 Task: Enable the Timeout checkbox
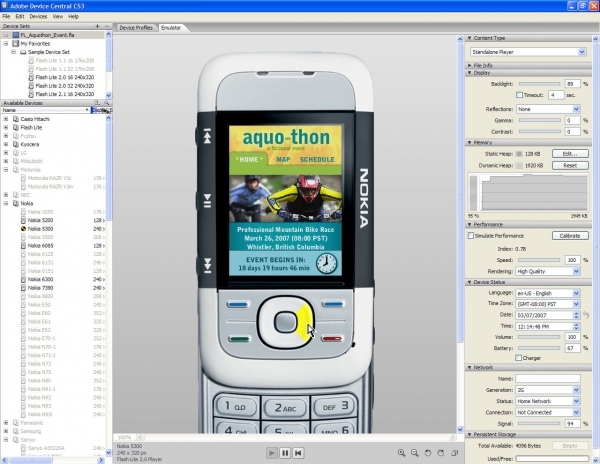coord(518,95)
